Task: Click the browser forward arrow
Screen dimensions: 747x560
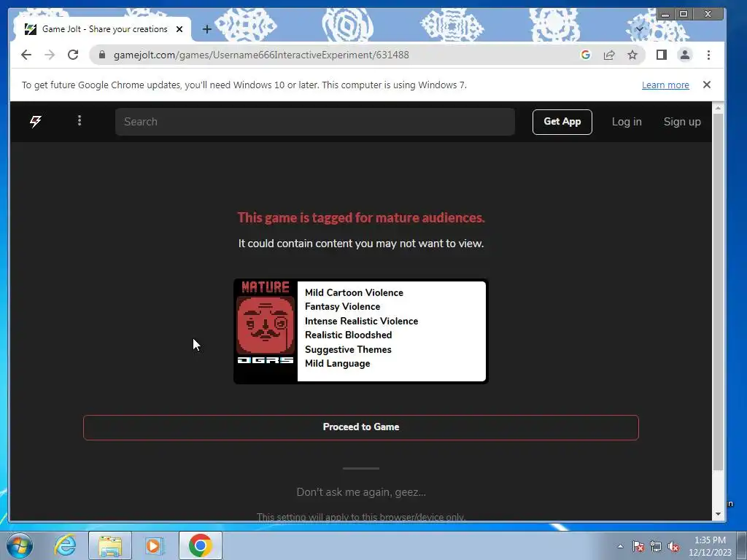Action: pos(50,55)
